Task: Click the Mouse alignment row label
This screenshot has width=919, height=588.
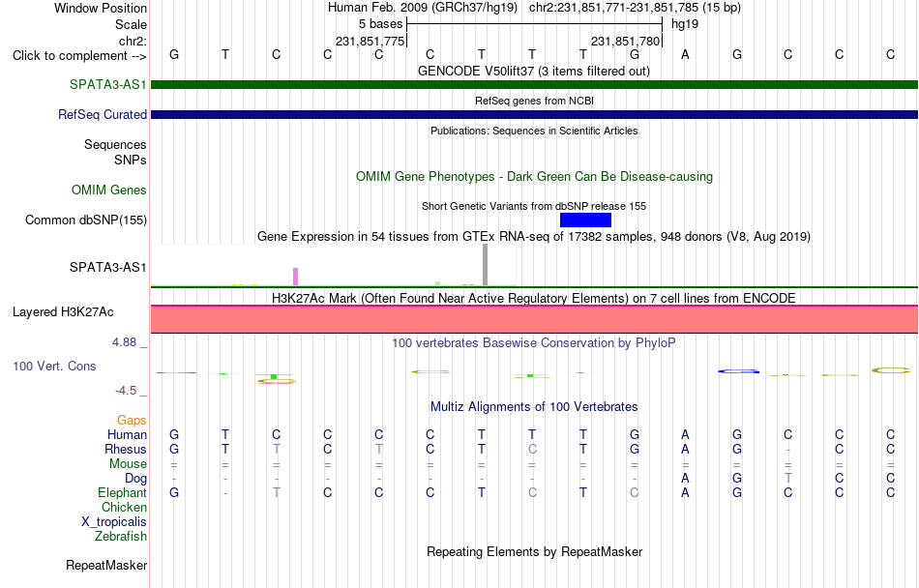Action: (128, 464)
